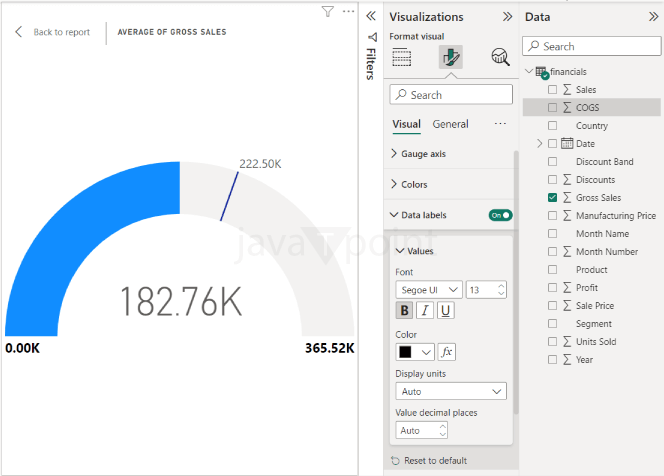664x476 pixels.
Task: Open the Analytics magnifier icon
Action: tap(500, 57)
